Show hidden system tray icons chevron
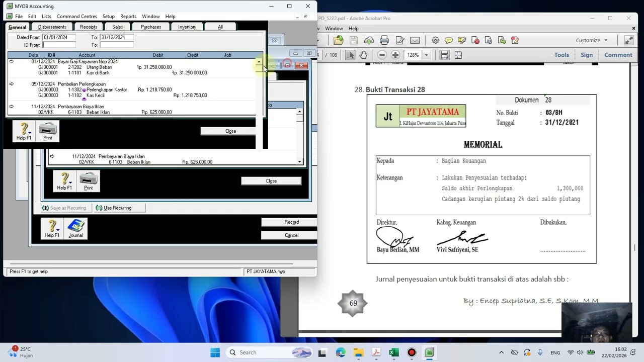Image resolution: width=644 pixels, height=362 pixels. click(501, 352)
